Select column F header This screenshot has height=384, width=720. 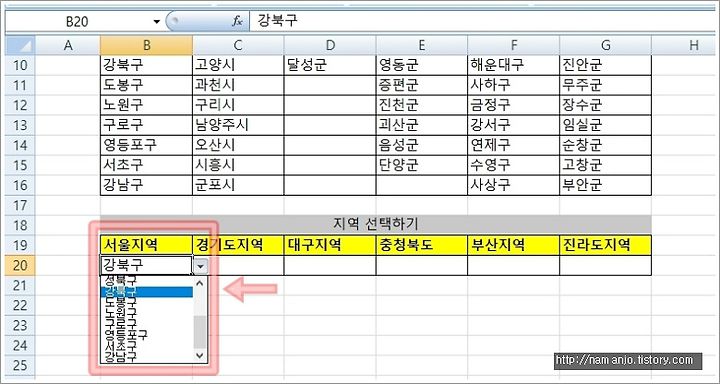[513, 45]
